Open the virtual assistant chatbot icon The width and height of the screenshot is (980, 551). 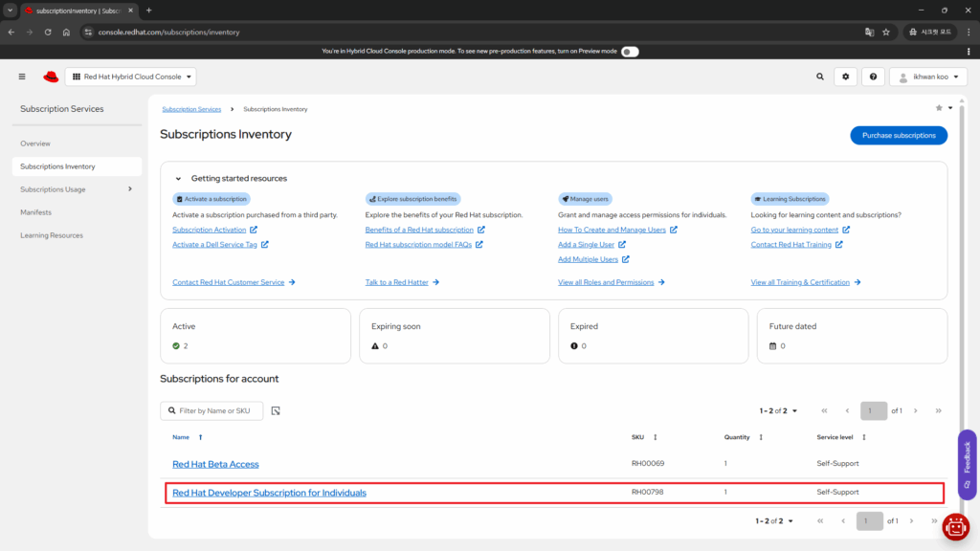tap(955, 526)
